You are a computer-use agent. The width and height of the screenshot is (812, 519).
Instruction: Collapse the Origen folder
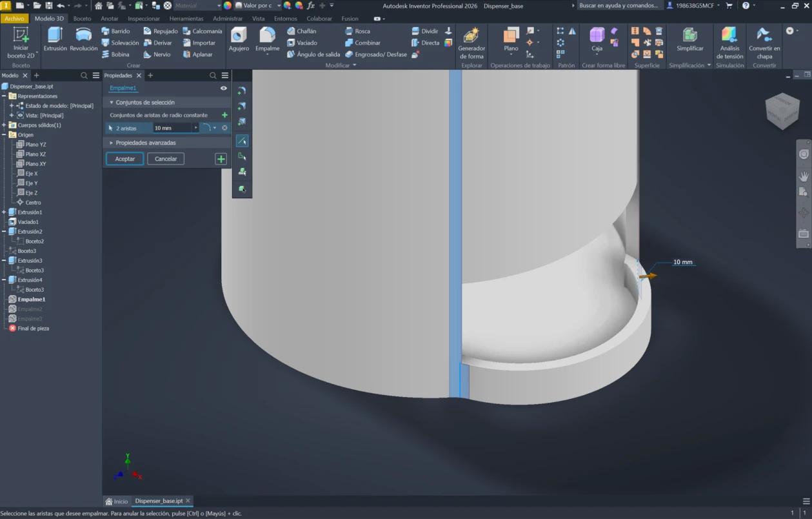pyautogui.click(x=5, y=135)
